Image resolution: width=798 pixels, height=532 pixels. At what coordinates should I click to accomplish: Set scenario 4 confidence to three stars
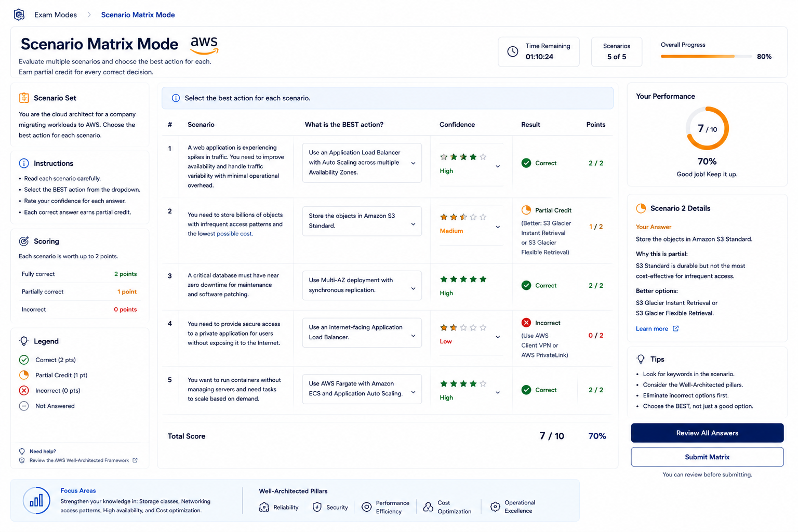(463, 328)
